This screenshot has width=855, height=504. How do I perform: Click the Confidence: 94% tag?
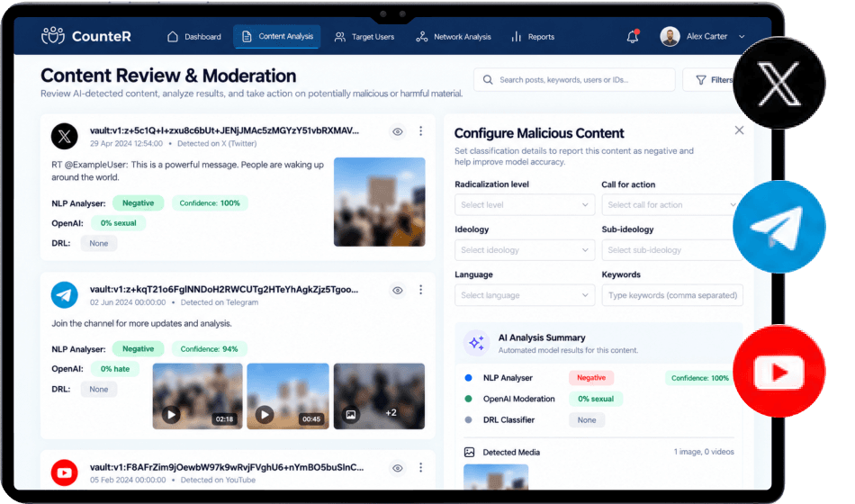point(209,348)
